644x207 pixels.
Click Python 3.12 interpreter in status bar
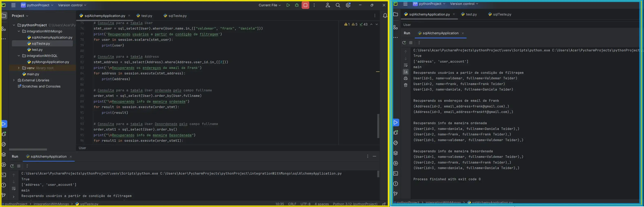pos(355,204)
